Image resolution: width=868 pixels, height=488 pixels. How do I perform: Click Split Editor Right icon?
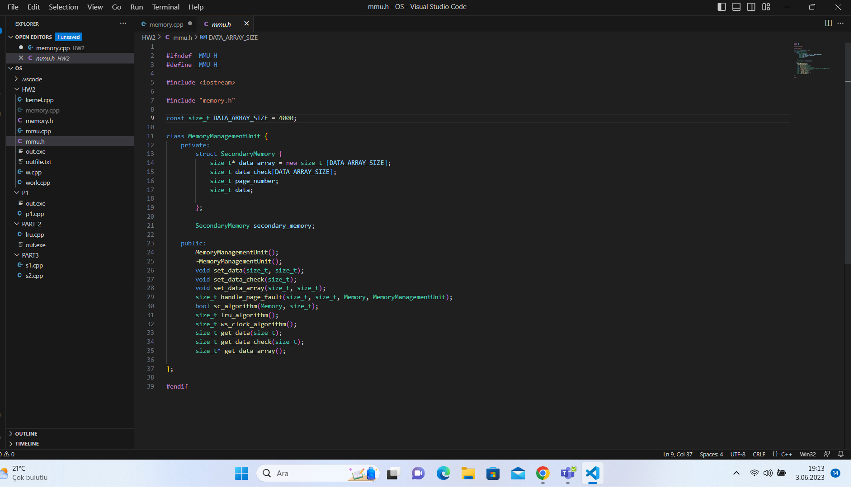(x=828, y=23)
